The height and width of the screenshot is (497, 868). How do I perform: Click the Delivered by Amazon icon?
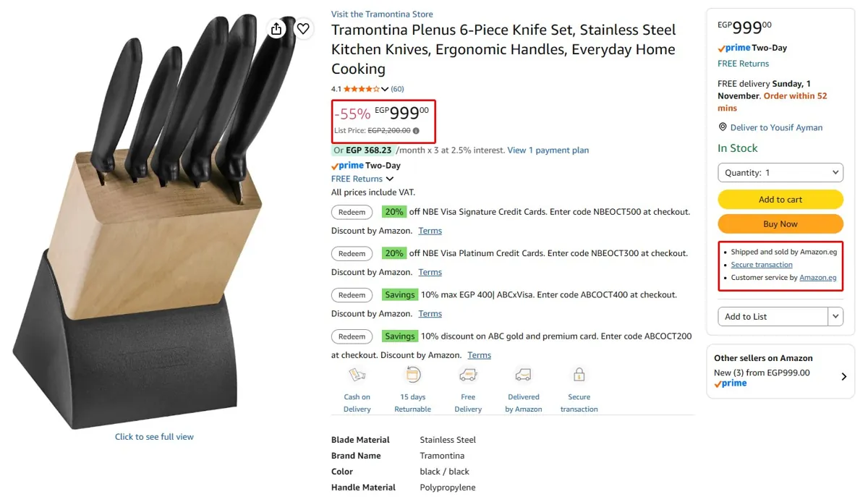[523, 375]
